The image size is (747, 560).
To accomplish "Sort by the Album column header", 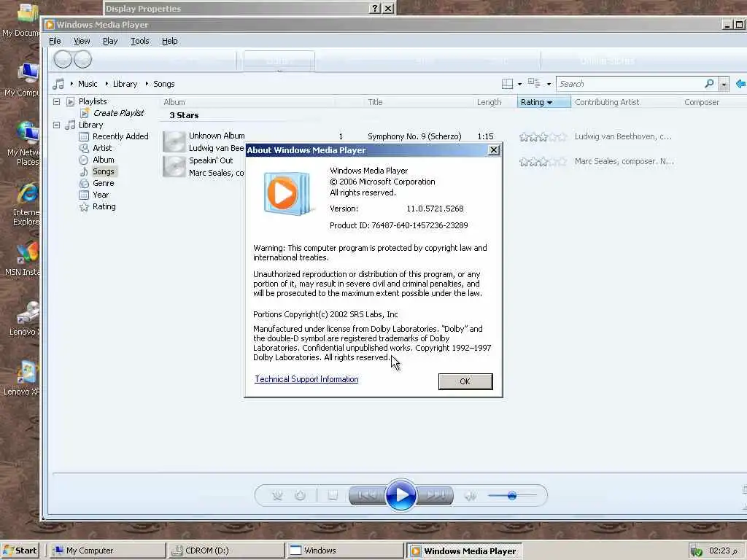I will pos(247,102).
